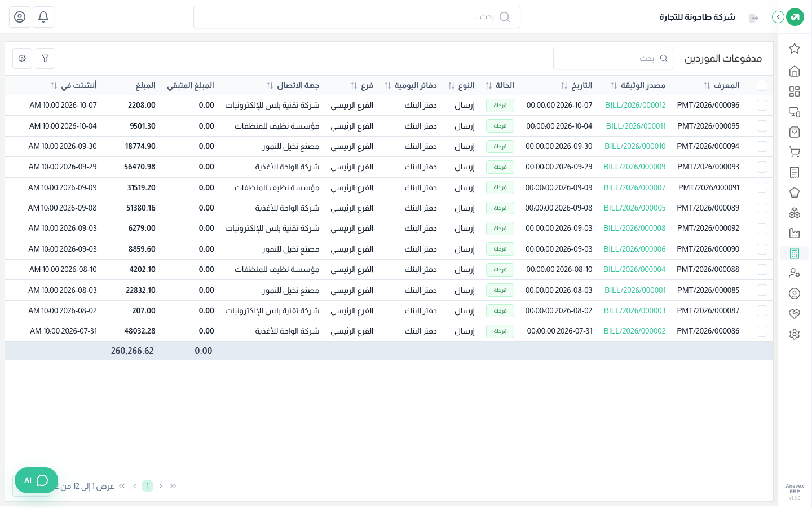The image size is (812, 508).
Task: Open the table column settings gear
Action: pos(22,58)
